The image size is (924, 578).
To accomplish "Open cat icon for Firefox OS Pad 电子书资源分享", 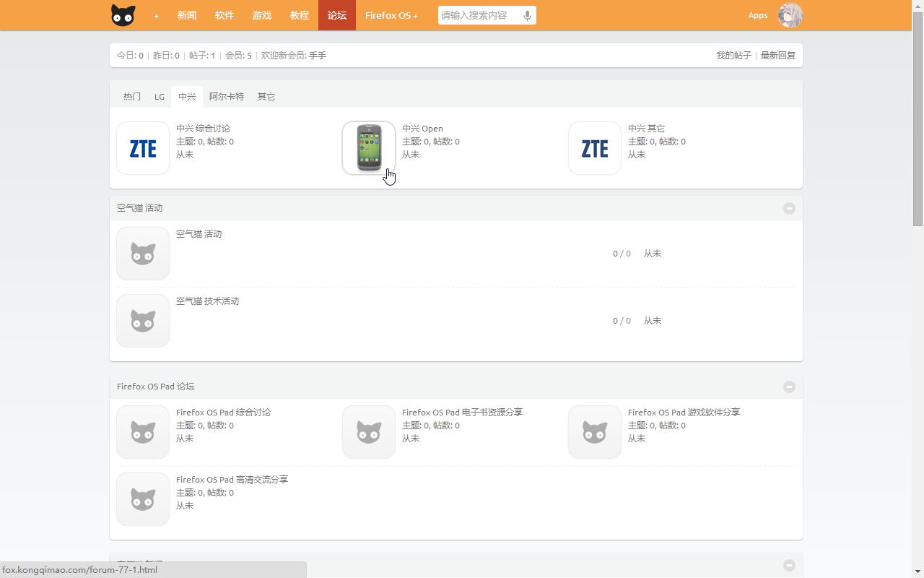I will click(369, 432).
